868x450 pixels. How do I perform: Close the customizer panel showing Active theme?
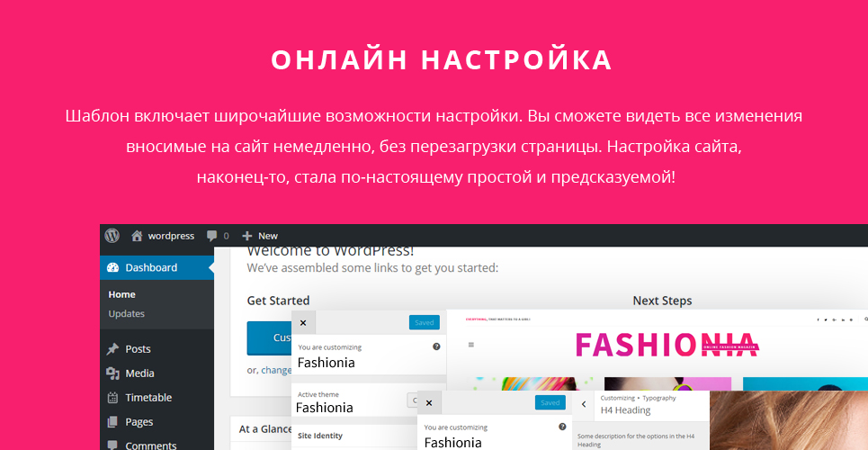303,322
